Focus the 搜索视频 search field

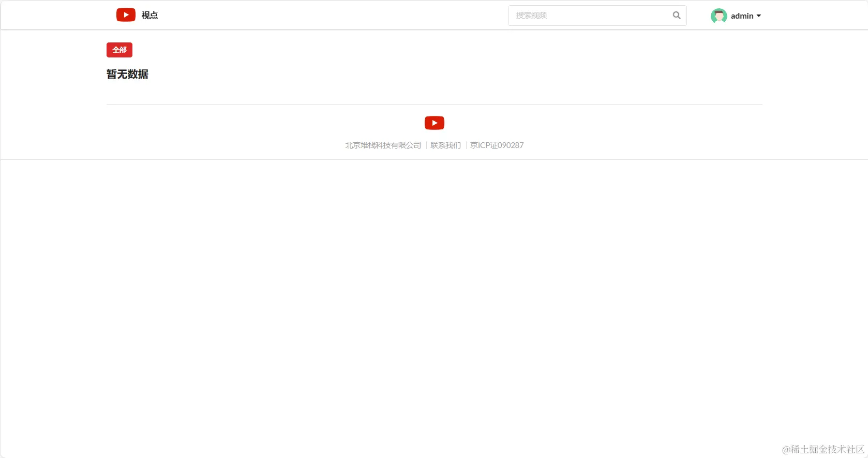pyautogui.click(x=597, y=16)
